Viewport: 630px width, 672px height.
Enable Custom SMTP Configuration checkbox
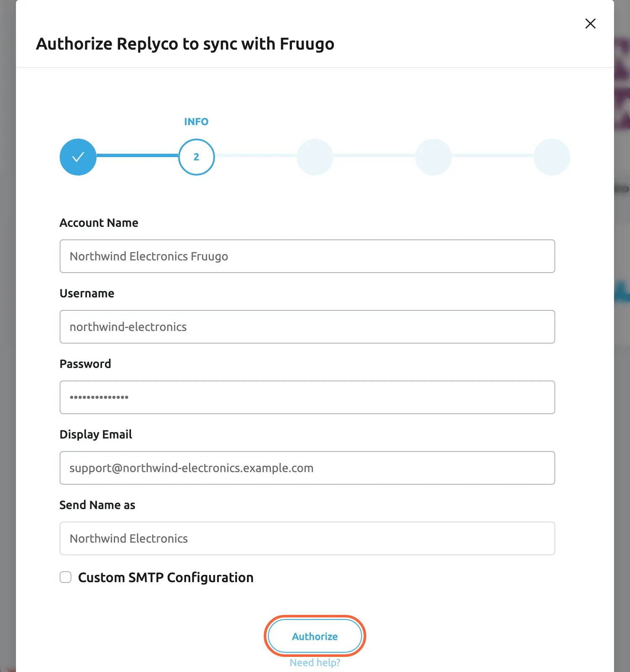coord(66,577)
